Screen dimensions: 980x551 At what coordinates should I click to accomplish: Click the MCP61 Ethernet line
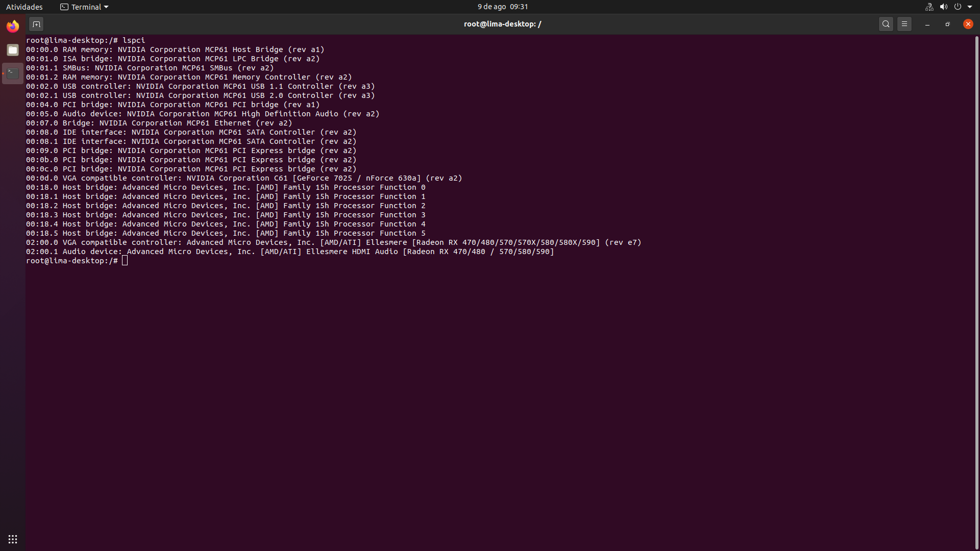pyautogui.click(x=159, y=123)
